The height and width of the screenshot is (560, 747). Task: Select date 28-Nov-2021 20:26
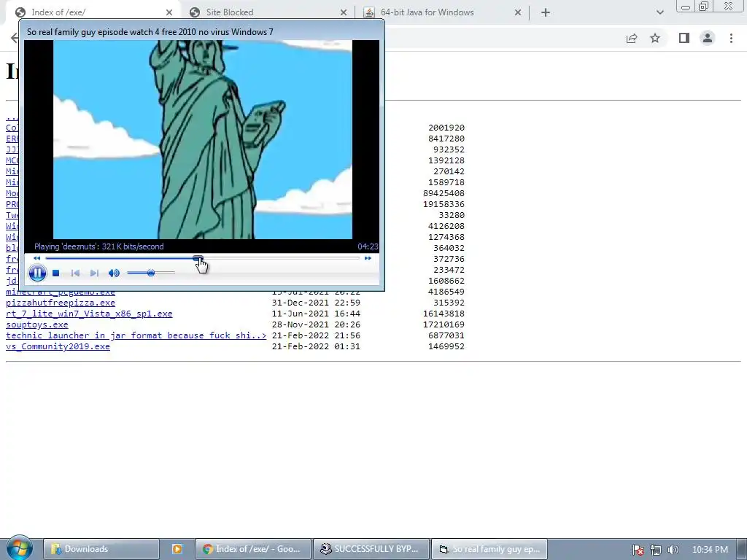point(316,324)
